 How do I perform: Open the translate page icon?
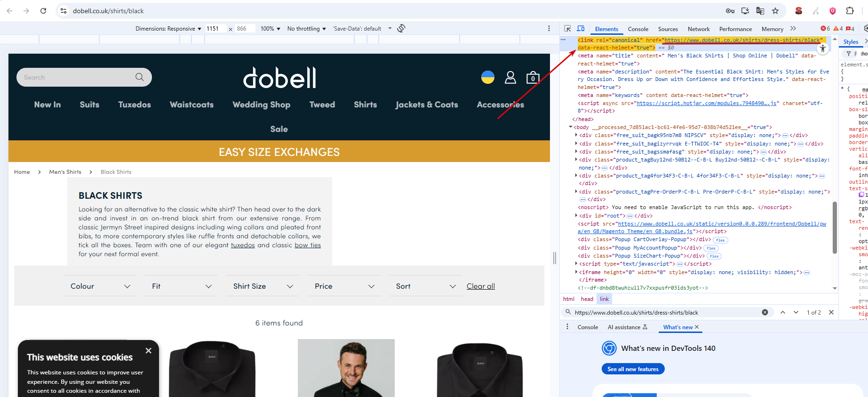(x=760, y=11)
